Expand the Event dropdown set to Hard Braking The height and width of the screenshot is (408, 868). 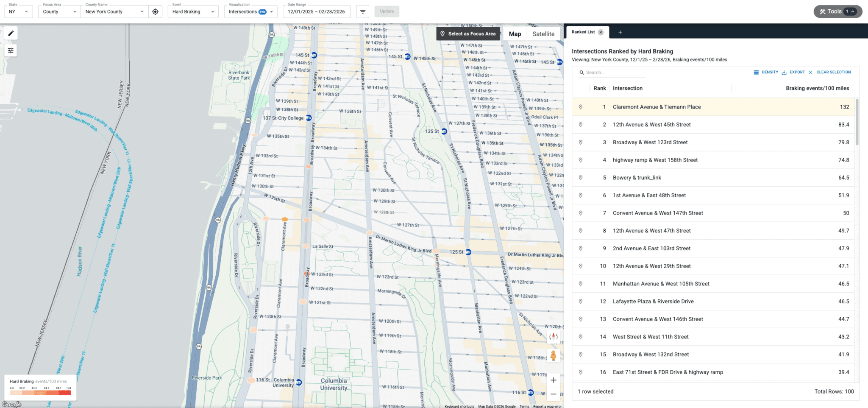pos(193,12)
